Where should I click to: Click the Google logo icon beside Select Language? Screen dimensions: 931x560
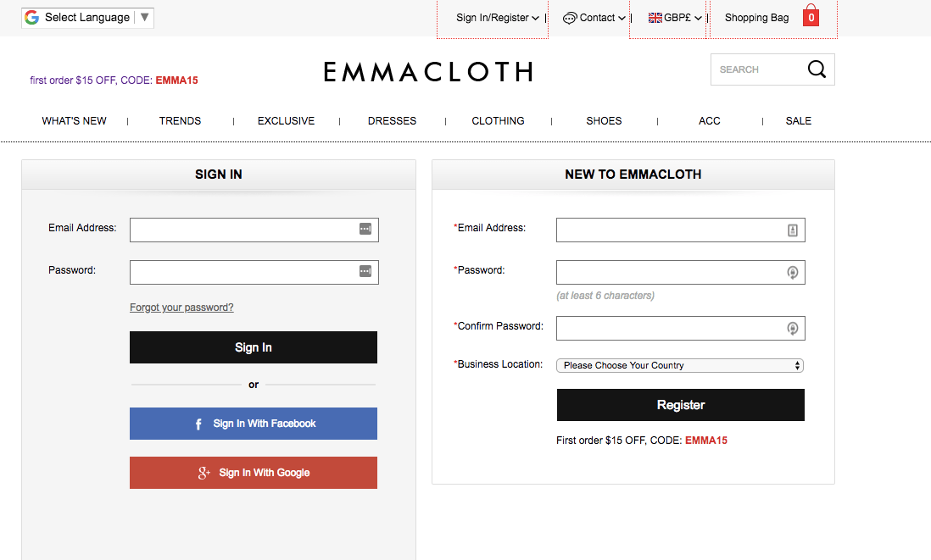(x=32, y=17)
